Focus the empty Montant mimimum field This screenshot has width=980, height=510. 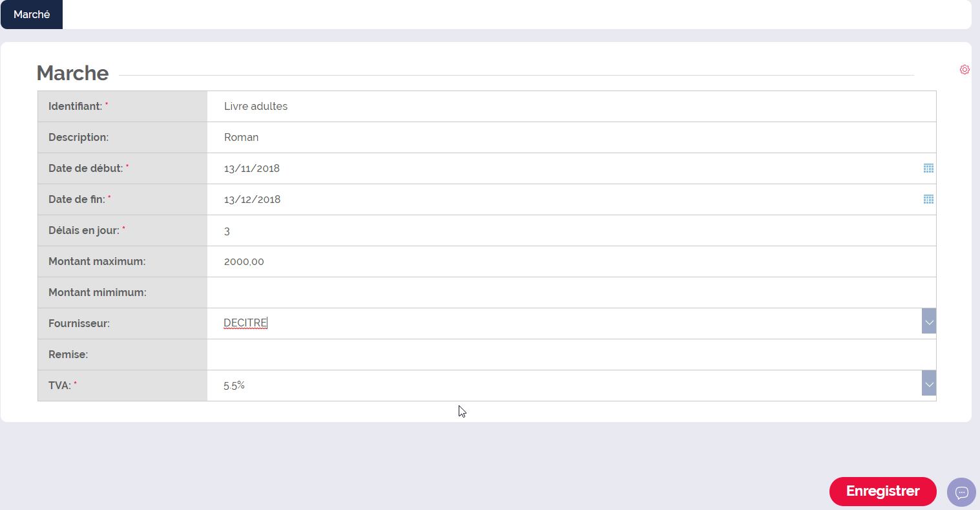click(x=572, y=292)
